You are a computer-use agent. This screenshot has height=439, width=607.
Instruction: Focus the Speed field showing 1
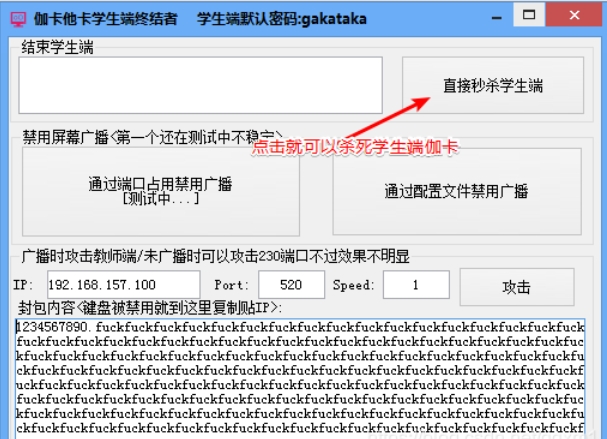click(x=416, y=285)
